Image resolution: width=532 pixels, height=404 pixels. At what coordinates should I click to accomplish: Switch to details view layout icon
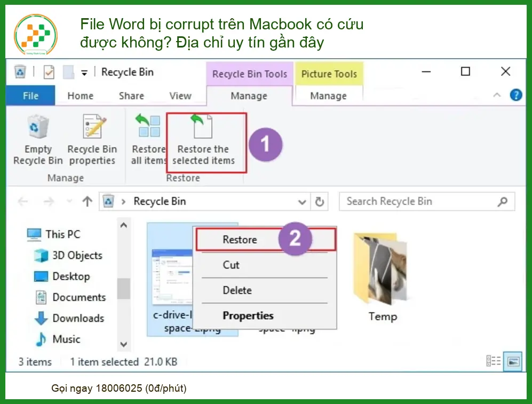coord(494,361)
